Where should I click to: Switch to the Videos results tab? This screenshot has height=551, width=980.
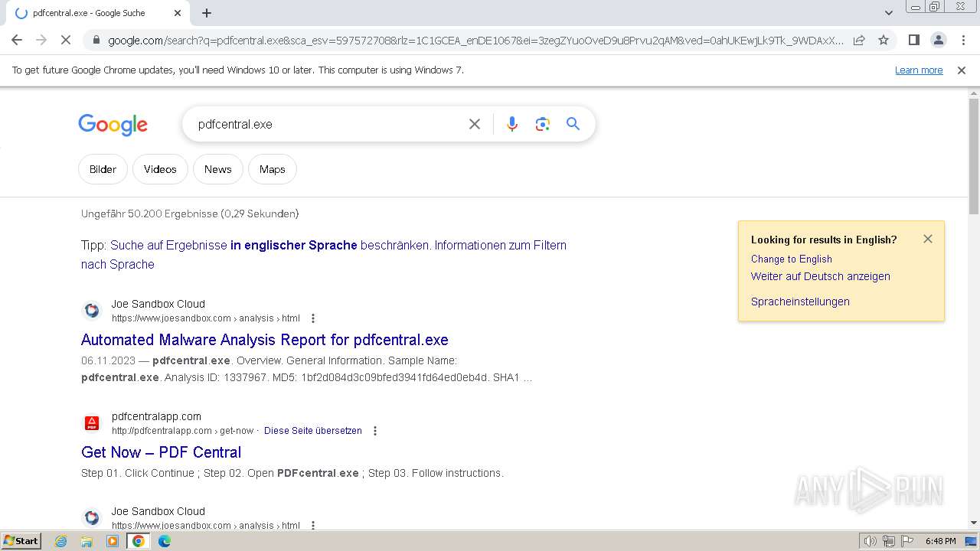coord(160,169)
